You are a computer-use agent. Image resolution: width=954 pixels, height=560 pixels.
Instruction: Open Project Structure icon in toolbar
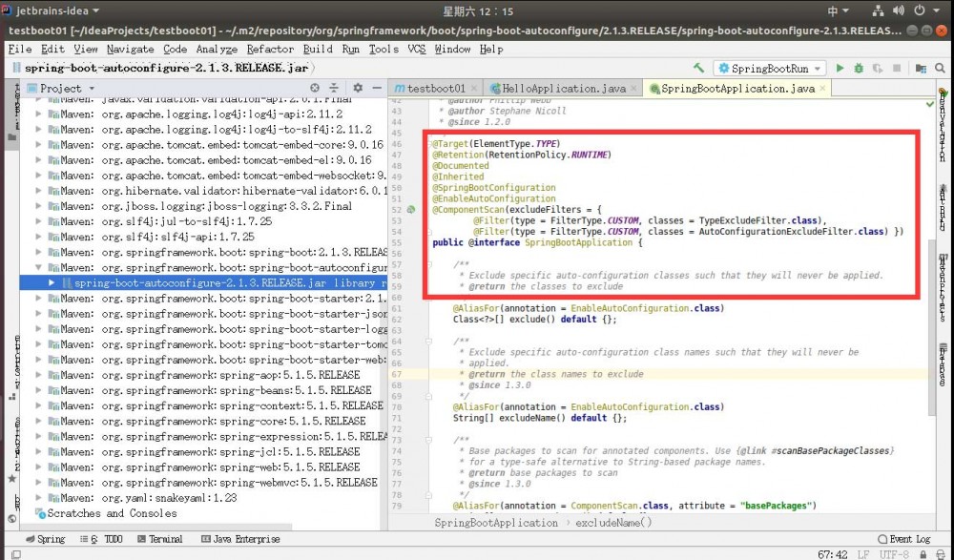919,69
